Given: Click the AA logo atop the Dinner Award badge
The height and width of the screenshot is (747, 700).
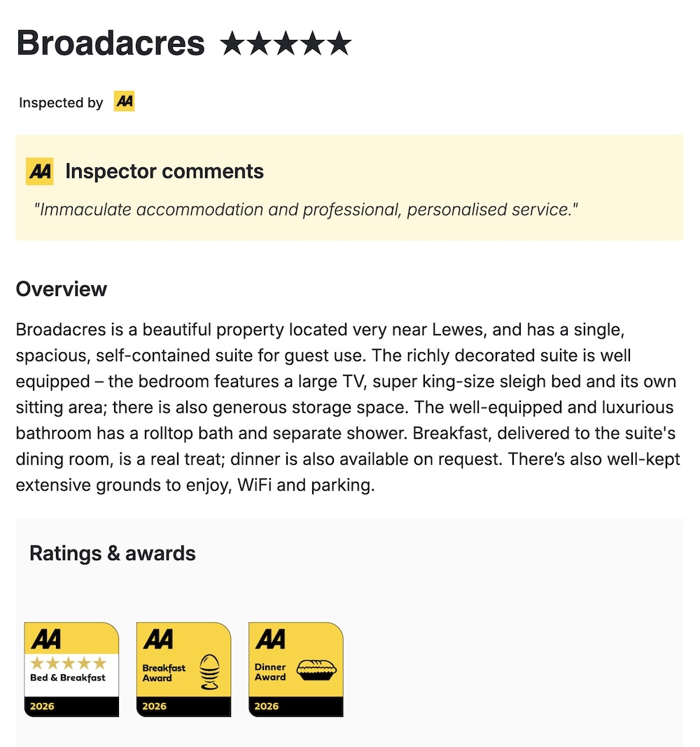Looking at the screenshot, I should pos(271,638).
